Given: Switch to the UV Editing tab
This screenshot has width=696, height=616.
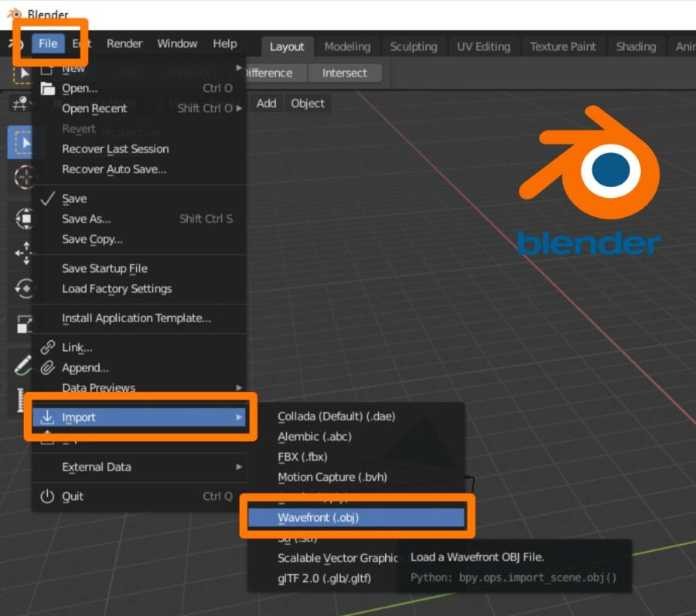Looking at the screenshot, I should click(483, 46).
